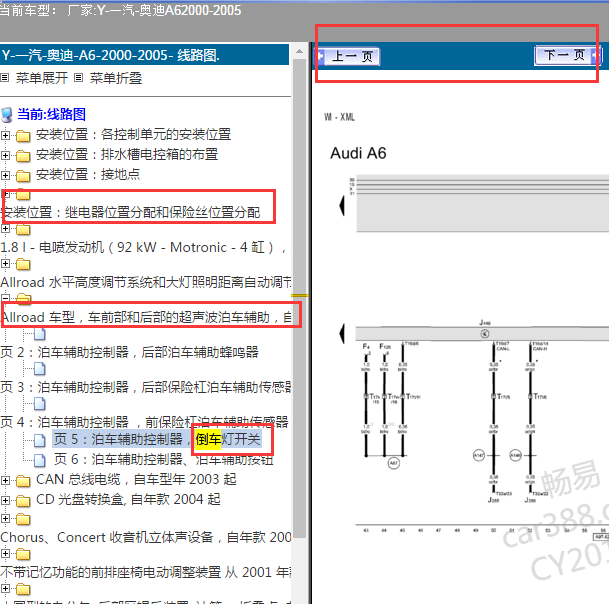
Task: Open 安装位置：各控制单元的安装位置 entry
Action: pos(133,134)
